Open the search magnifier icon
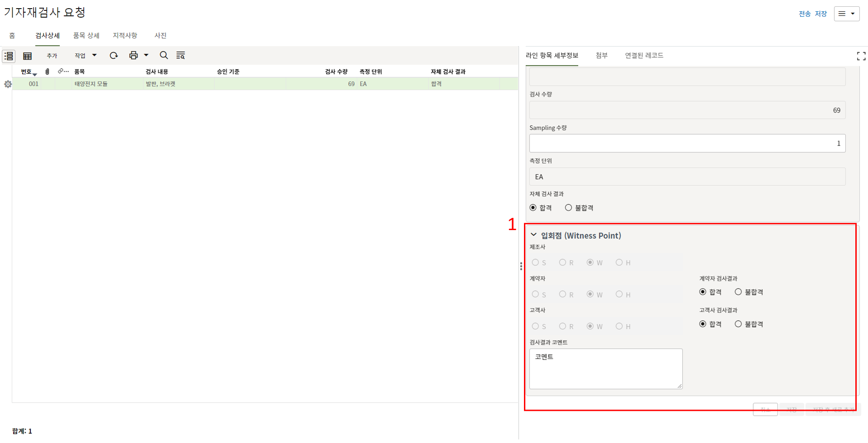868x443 pixels. 164,55
